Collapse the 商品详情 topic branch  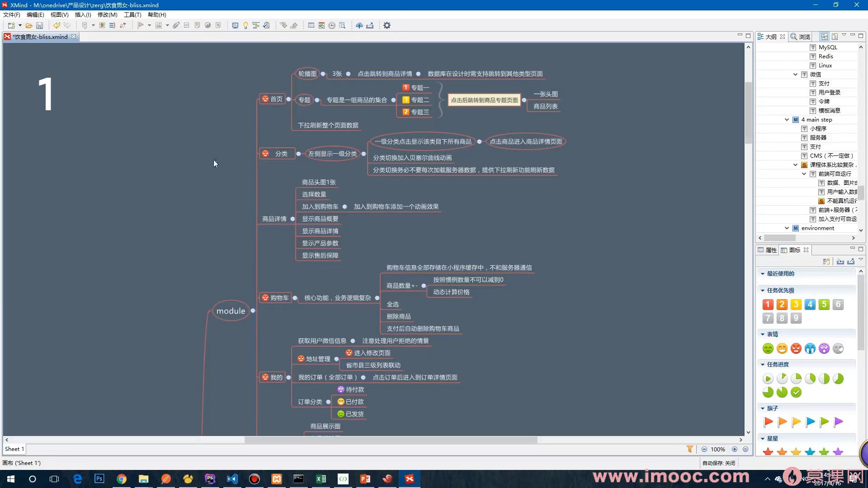pyautogui.click(x=292, y=219)
